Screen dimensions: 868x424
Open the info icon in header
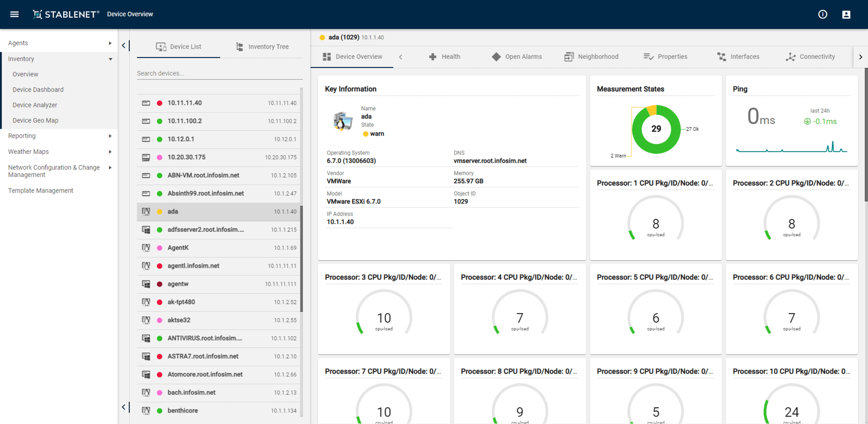pyautogui.click(x=822, y=14)
